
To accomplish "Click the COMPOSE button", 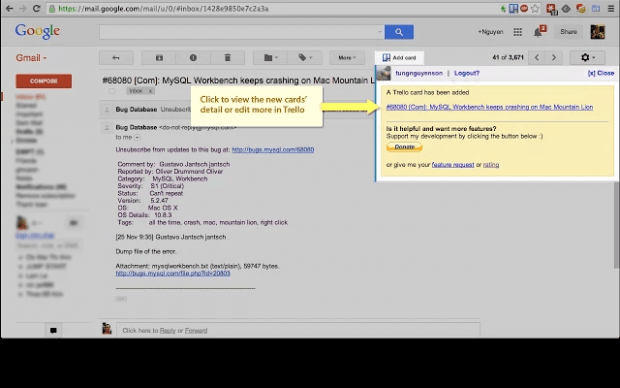I will pos(44,81).
